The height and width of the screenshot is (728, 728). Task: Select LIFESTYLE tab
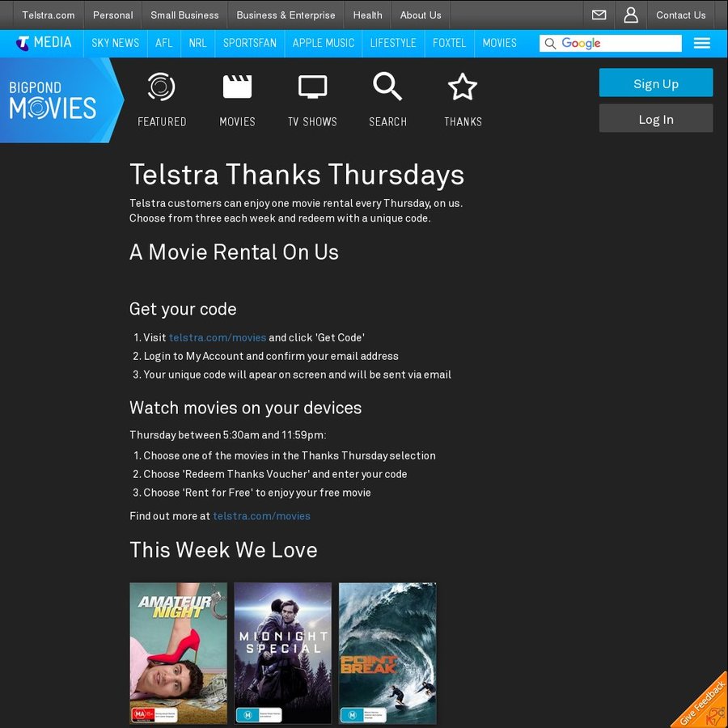393,43
